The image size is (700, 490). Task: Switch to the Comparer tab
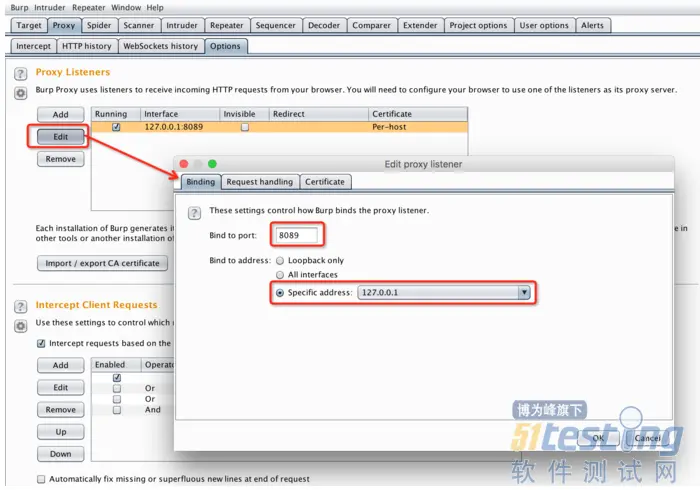click(x=371, y=25)
